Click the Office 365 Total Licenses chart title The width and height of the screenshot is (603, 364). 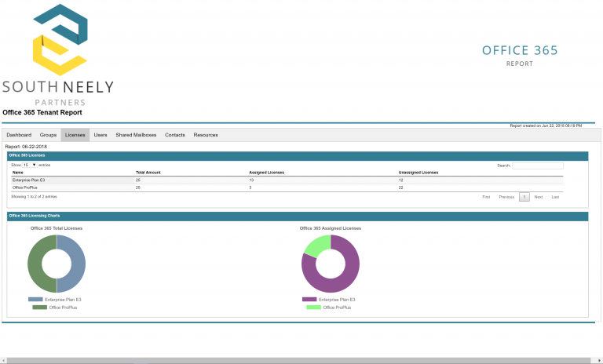coord(57,228)
